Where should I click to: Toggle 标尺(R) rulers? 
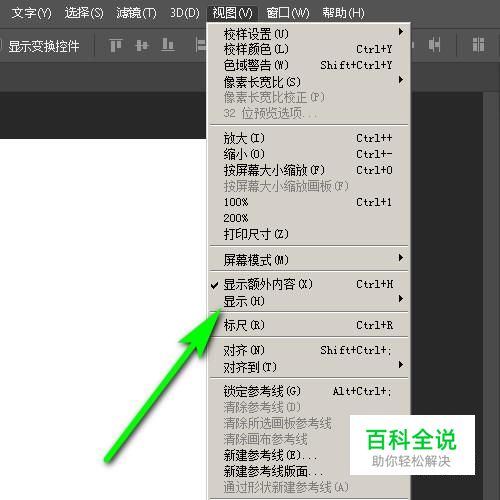(x=309, y=325)
